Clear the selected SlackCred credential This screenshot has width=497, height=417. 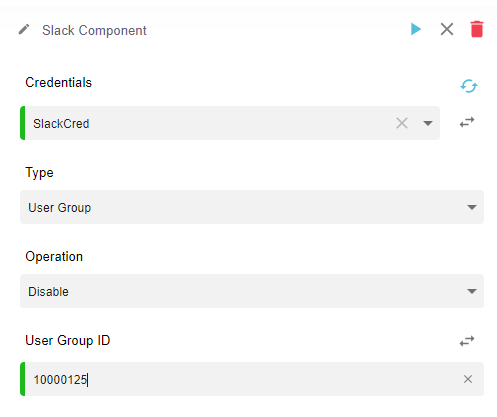point(402,123)
